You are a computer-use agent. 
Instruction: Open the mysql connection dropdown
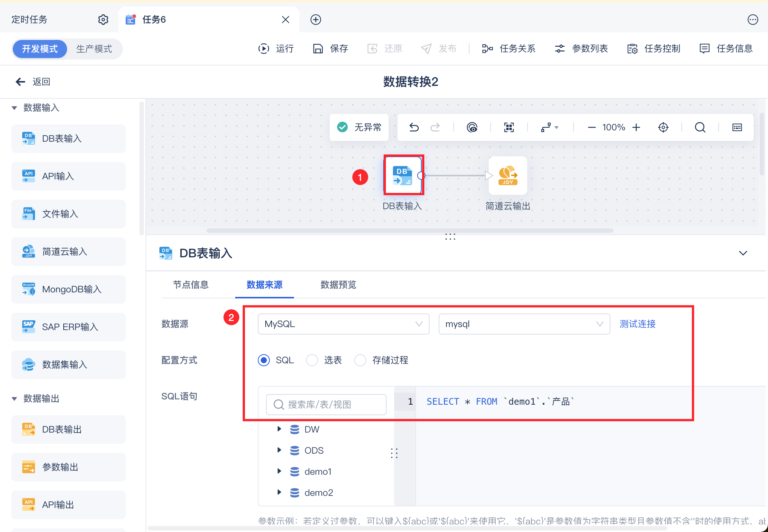click(x=524, y=324)
